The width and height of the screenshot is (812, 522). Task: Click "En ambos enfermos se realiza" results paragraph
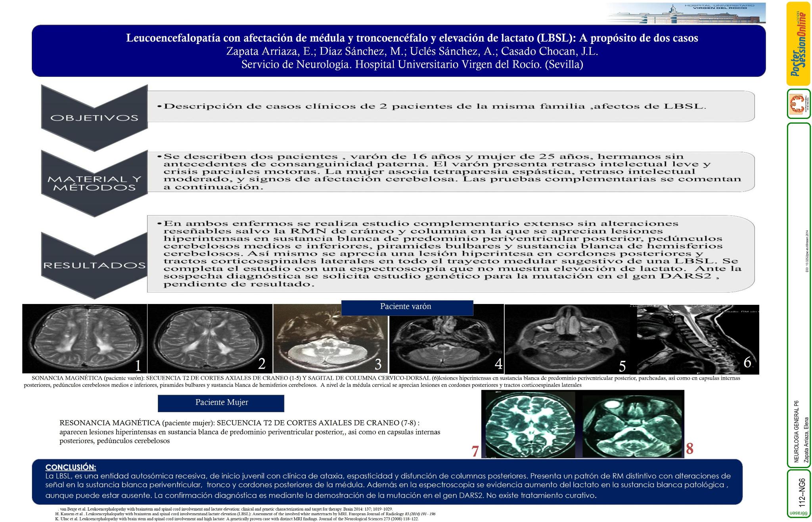tap(449, 254)
